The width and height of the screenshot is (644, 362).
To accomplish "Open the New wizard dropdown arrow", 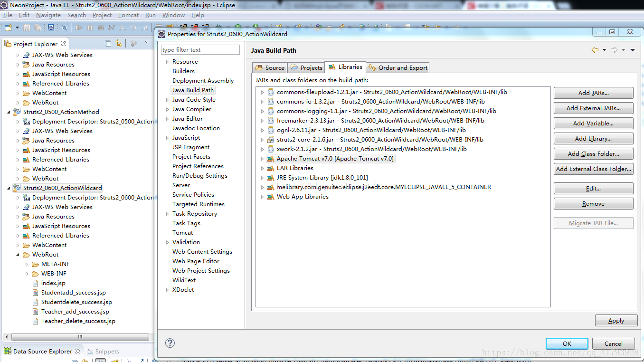I will (17, 28).
